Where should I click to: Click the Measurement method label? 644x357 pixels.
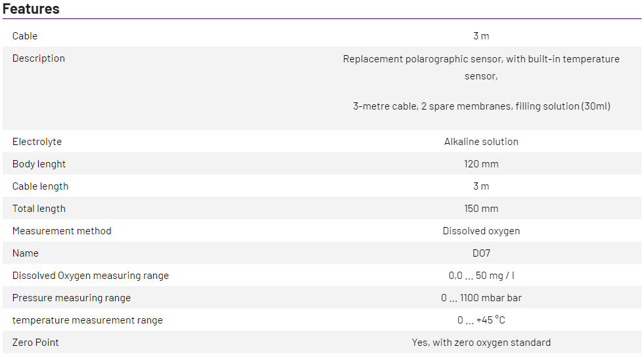pyautogui.click(x=62, y=231)
